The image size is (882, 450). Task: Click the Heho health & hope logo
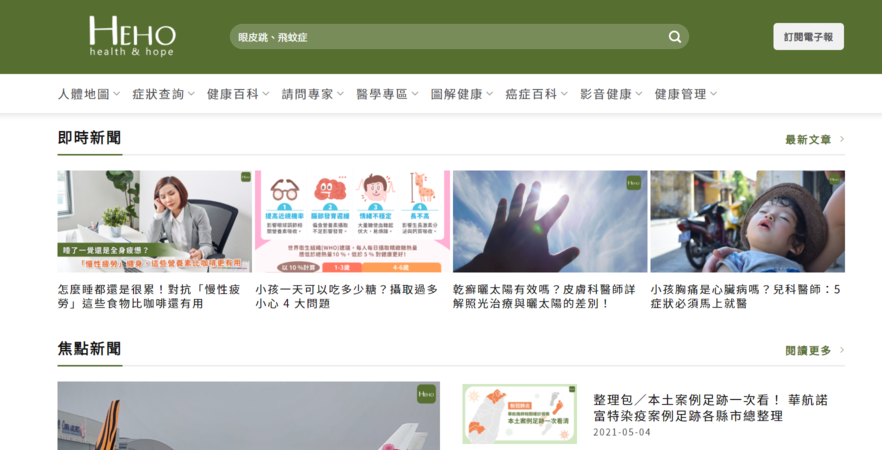point(131,36)
